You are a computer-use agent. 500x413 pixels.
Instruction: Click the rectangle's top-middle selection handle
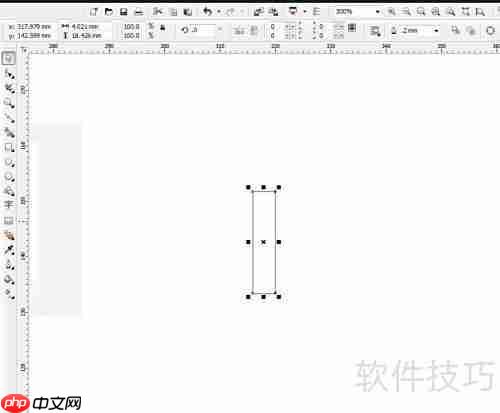[263, 187]
